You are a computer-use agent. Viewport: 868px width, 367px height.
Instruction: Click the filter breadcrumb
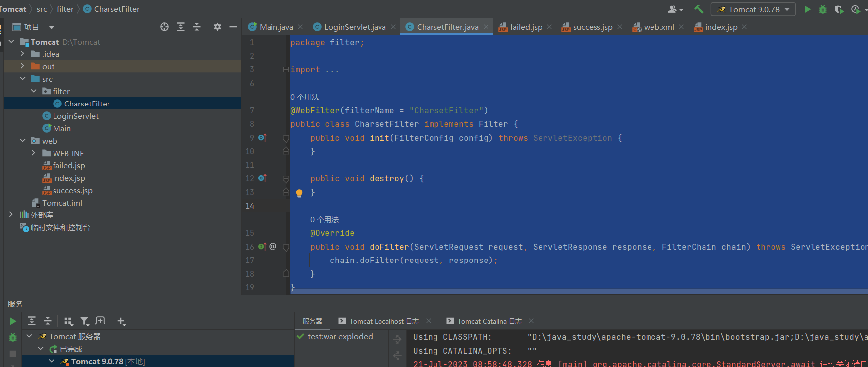coord(65,9)
